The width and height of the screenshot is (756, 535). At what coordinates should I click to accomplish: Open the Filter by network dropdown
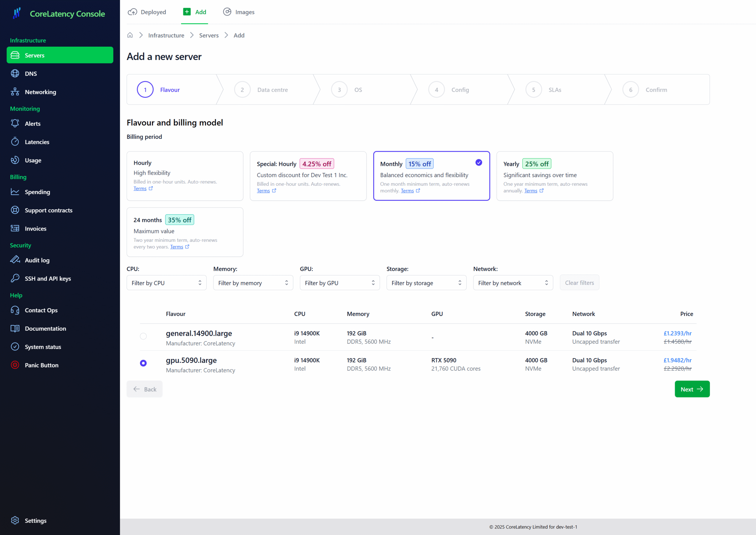pyautogui.click(x=513, y=283)
